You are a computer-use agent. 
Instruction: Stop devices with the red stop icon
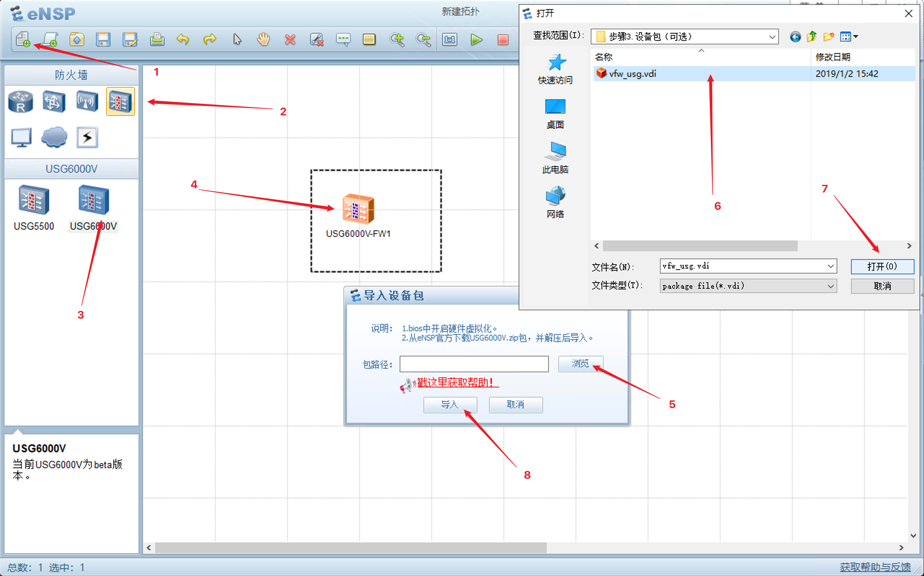pyautogui.click(x=503, y=40)
